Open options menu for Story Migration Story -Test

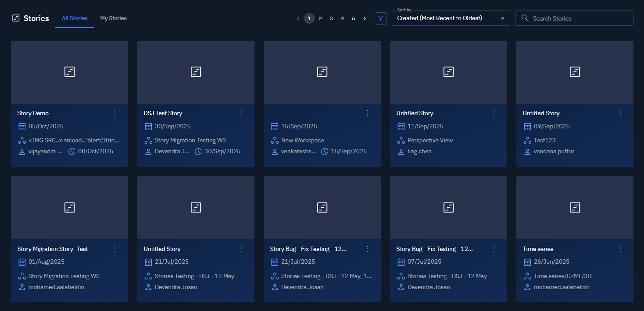tap(115, 249)
